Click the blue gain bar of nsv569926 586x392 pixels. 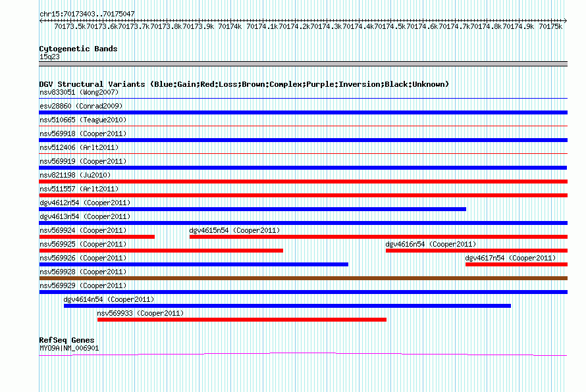click(194, 264)
